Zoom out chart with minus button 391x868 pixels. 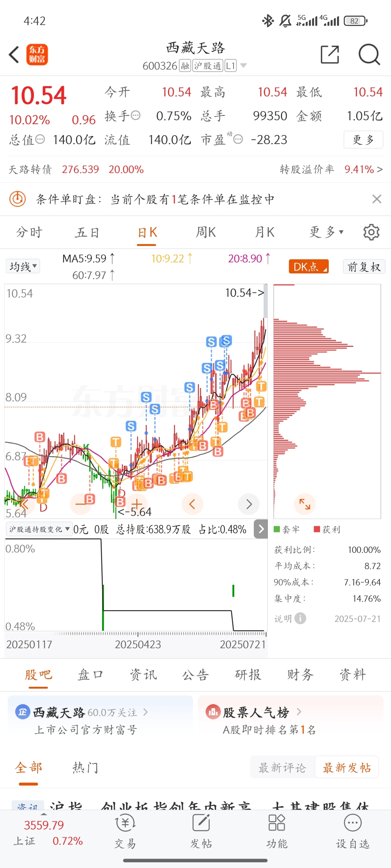[80, 504]
